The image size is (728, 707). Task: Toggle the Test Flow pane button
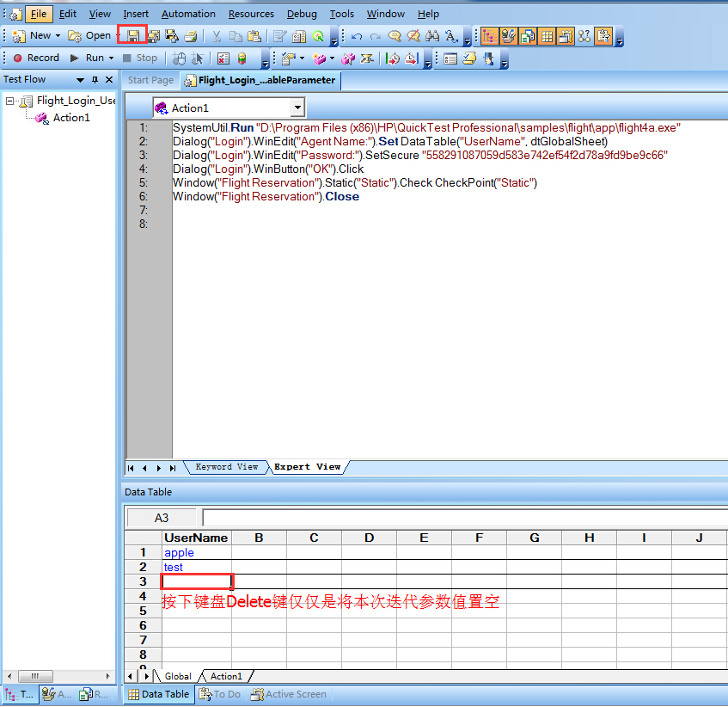pyautogui.click(x=489, y=36)
